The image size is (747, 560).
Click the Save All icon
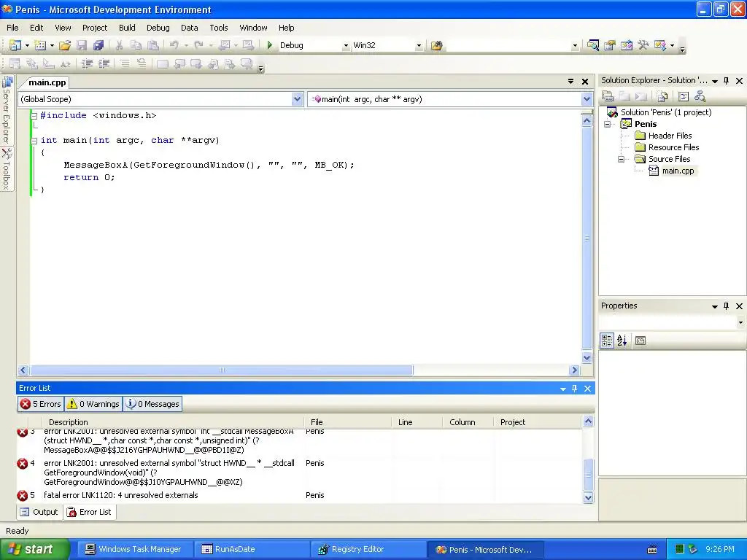tap(98, 45)
